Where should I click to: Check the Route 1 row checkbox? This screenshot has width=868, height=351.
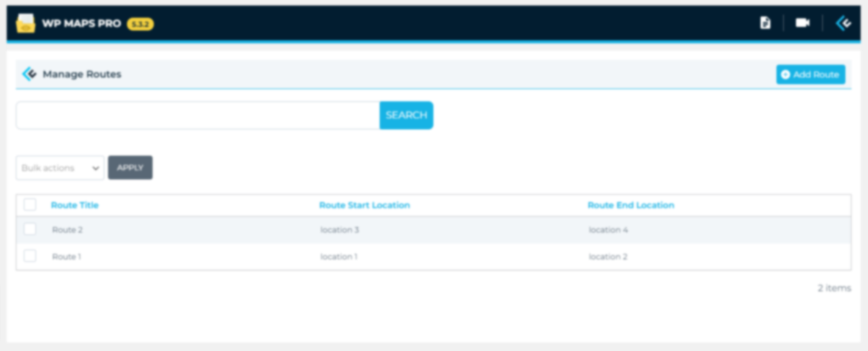click(30, 256)
